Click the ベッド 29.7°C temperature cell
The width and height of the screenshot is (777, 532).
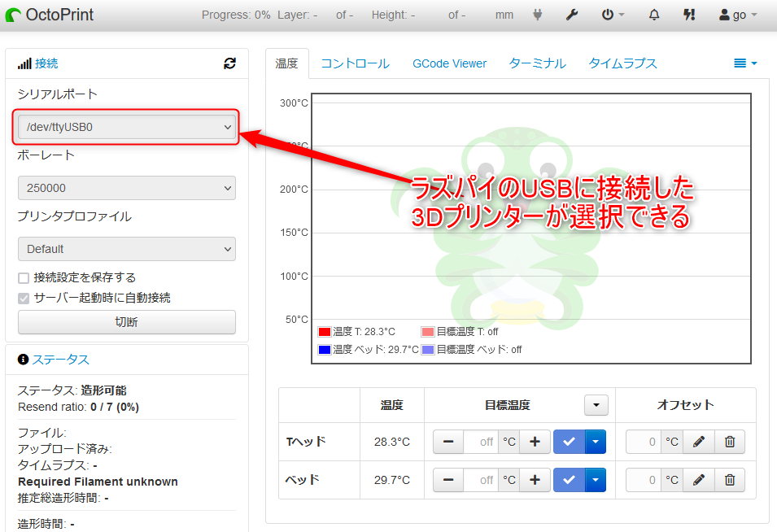[x=392, y=480]
